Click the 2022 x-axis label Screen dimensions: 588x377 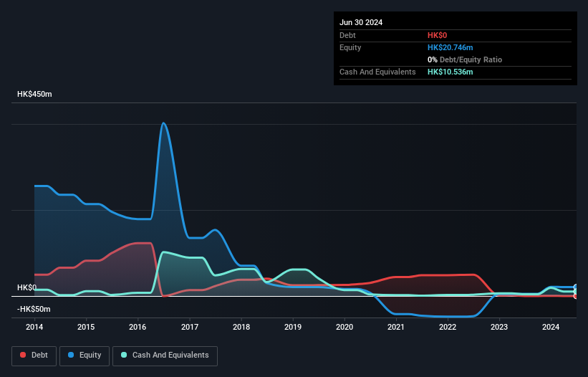pyautogui.click(x=448, y=327)
